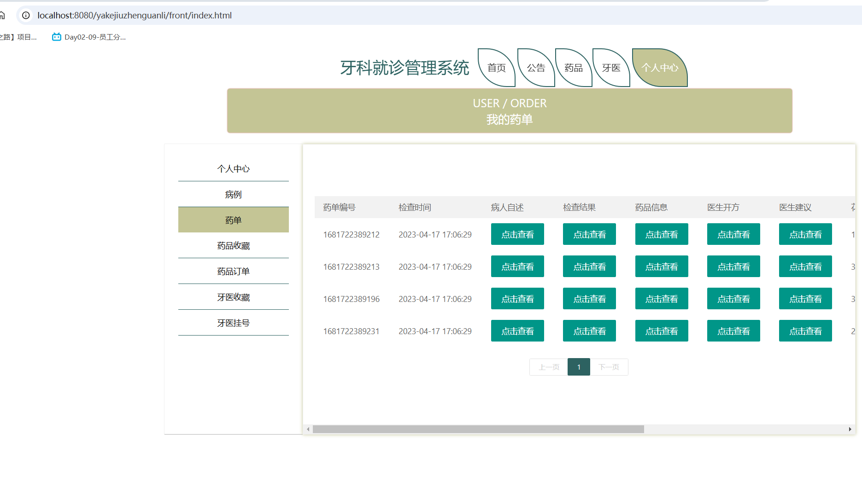Screen dimensions: 862x504
Task: Select 牙医收藏 in the sidebar
Action: pos(234,297)
